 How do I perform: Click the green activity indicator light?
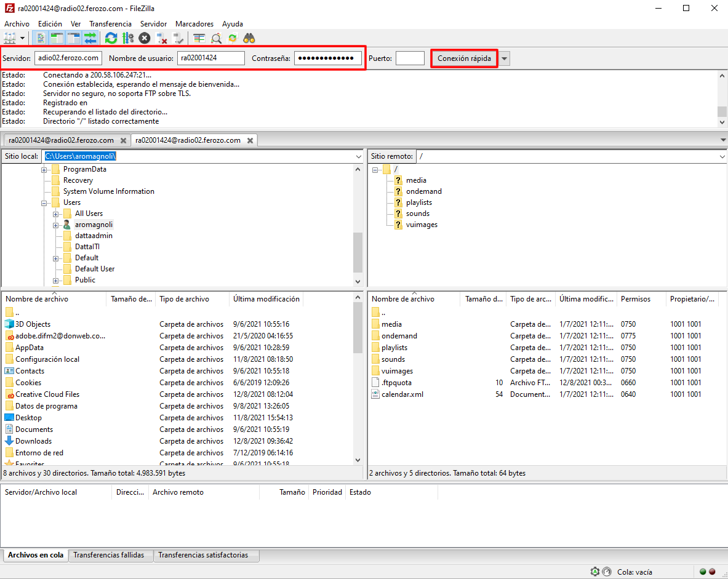pyautogui.click(x=703, y=572)
